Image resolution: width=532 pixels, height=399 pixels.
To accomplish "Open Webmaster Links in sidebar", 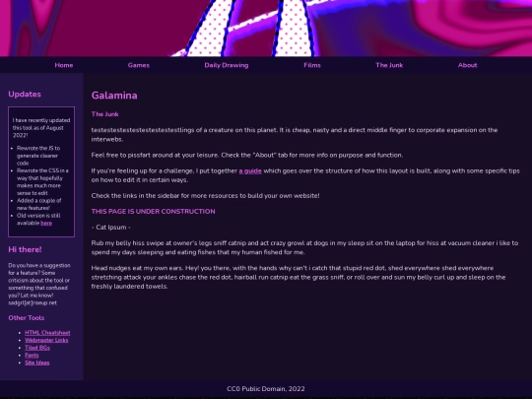I will coord(46,340).
